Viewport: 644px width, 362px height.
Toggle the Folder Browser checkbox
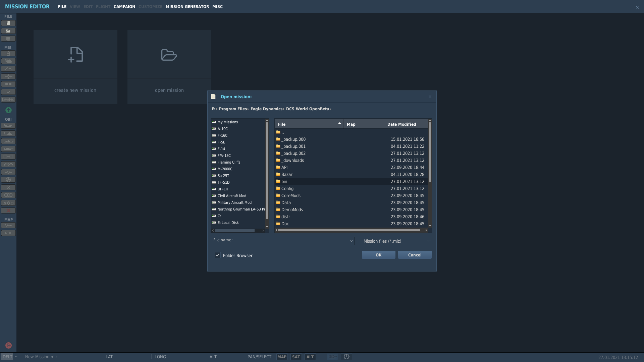(x=218, y=255)
